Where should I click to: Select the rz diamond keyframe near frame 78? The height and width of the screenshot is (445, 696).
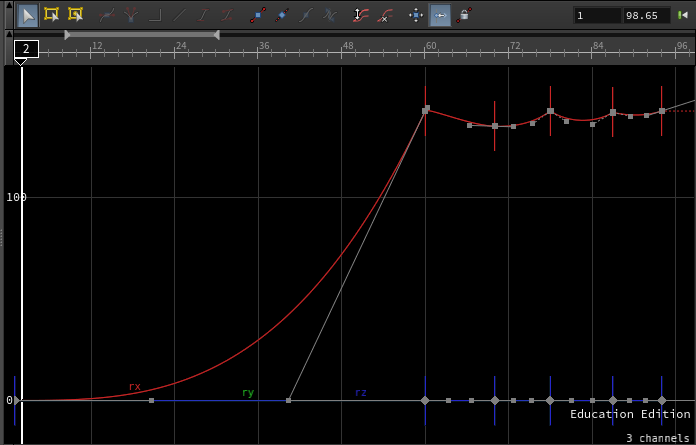(x=550, y=401)
